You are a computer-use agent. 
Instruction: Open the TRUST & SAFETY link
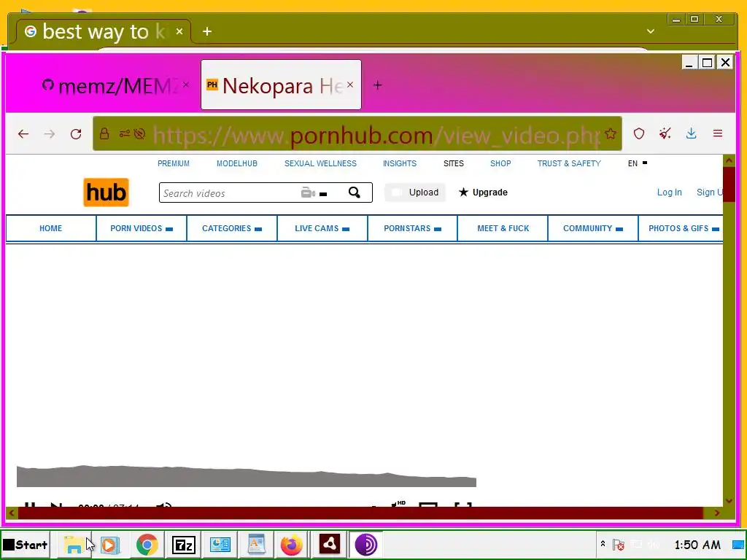click(x=569, y=163)
